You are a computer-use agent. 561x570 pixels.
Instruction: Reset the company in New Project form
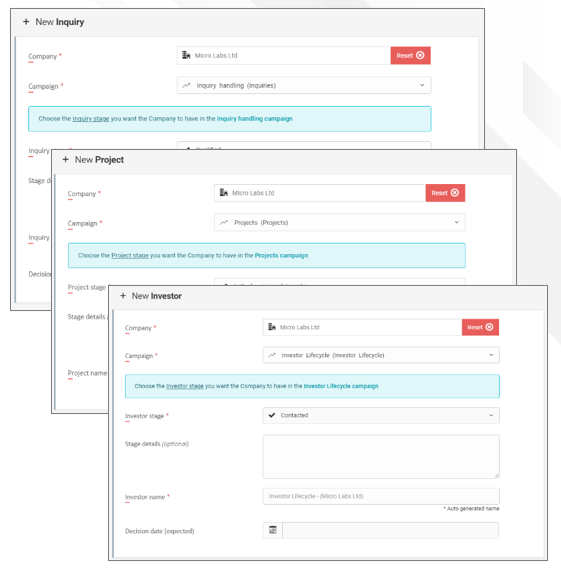pyautogui.click(x=445, y=193)
